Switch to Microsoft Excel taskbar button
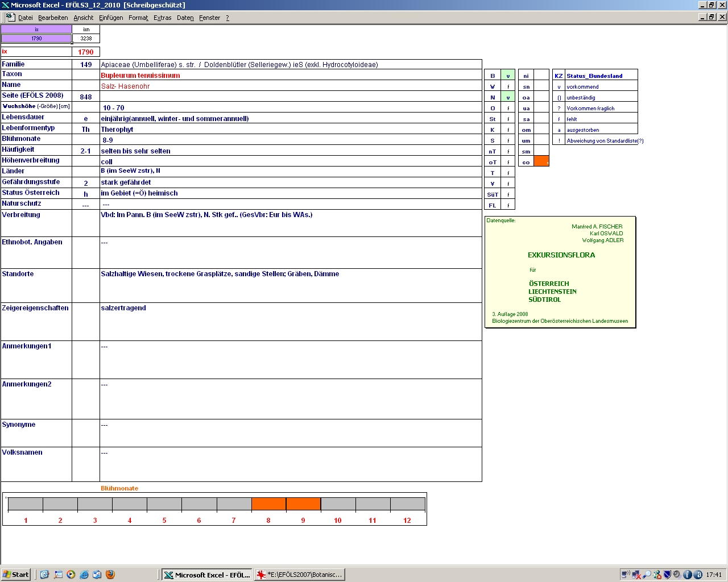 (x=206, y=575)
